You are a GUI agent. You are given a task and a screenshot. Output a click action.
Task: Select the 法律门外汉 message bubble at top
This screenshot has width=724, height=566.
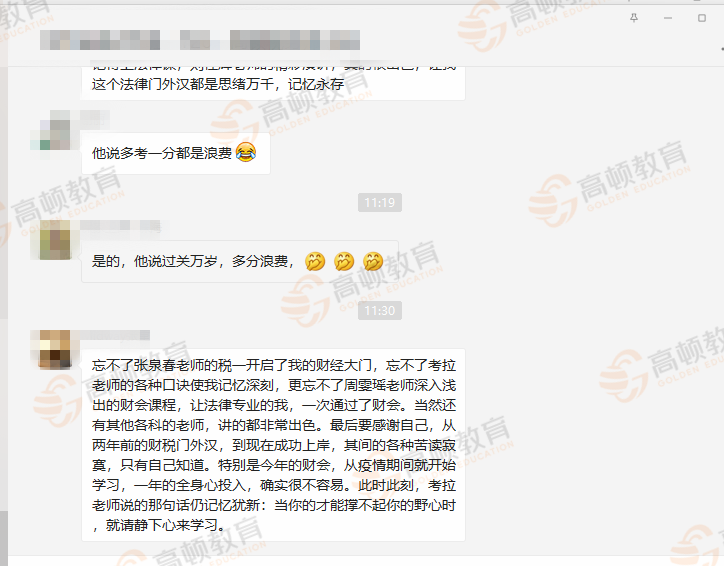(x=273, y=83)
